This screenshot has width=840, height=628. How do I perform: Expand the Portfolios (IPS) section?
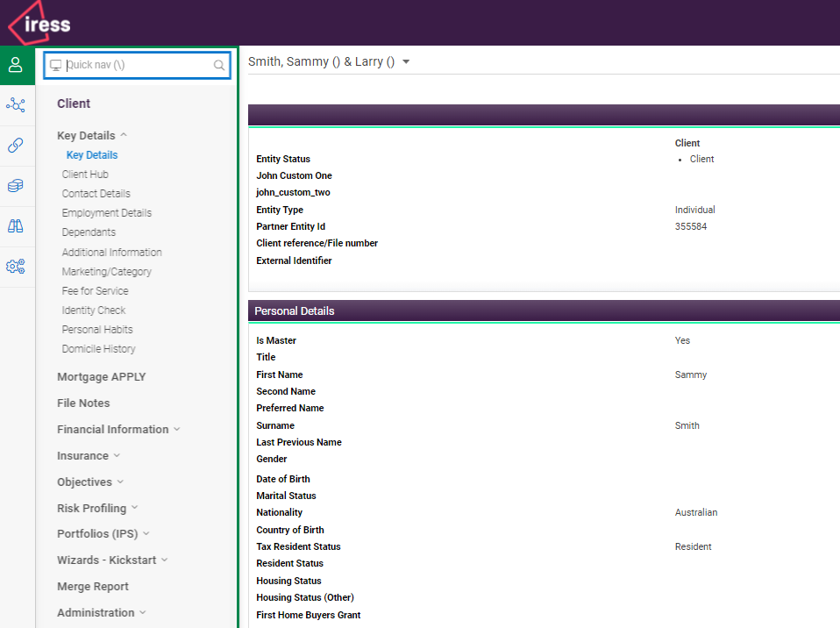(x=103, y=534)
